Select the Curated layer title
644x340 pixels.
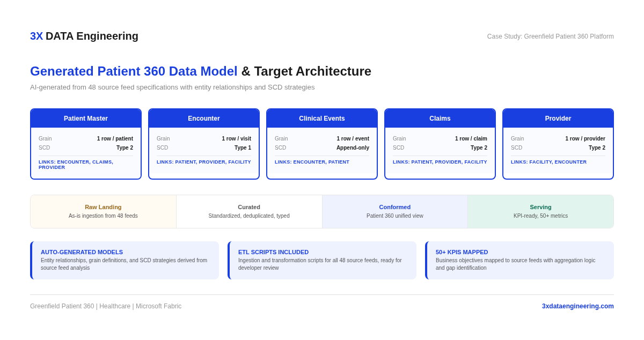click(x=249, y=207)
